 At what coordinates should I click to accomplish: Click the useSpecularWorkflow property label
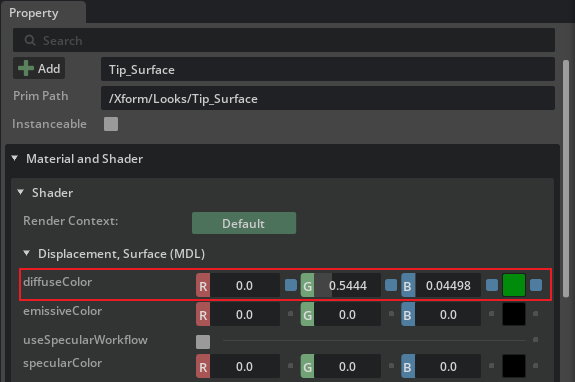85,340
